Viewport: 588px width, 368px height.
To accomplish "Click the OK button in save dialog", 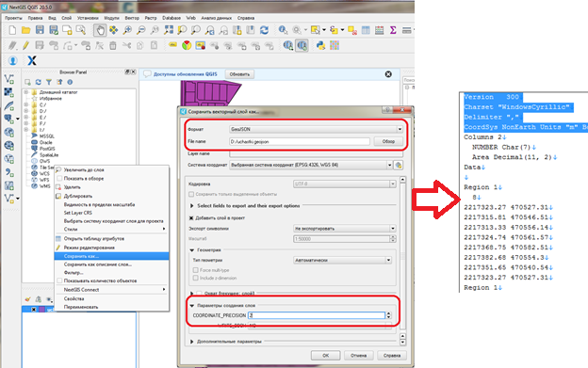I will 325,355.
